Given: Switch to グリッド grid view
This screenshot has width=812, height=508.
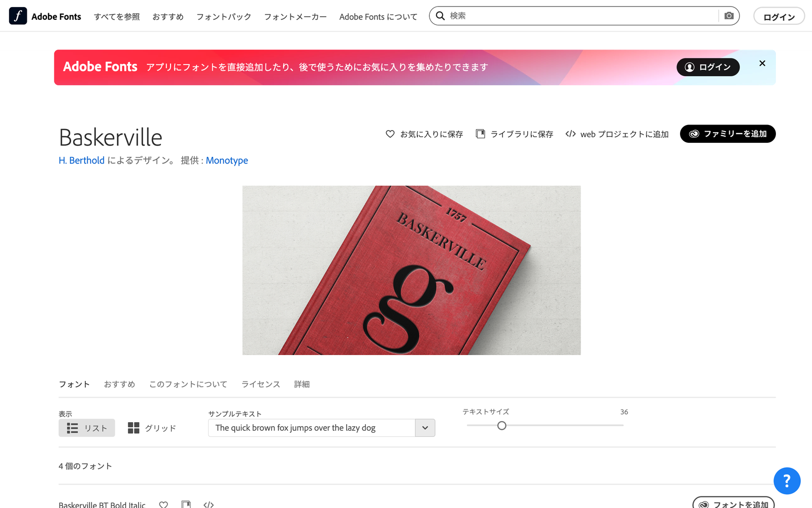Looking at the screenshot, I should [152, 428].
